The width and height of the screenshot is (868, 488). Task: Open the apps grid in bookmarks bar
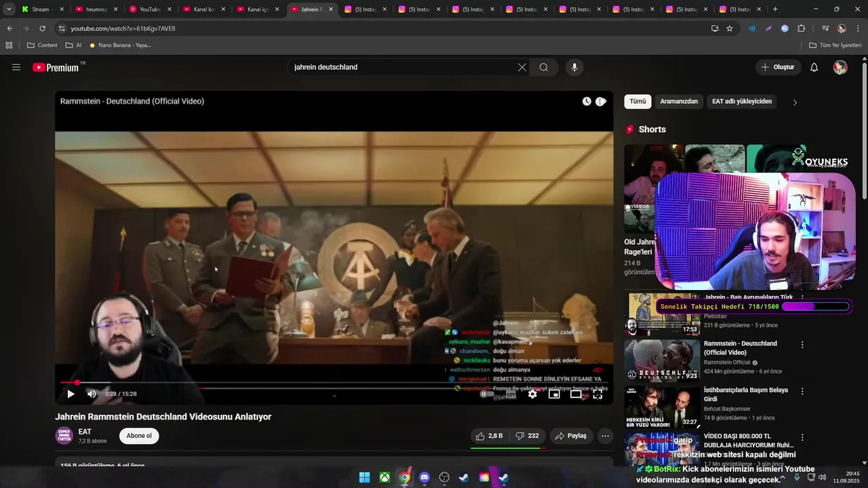(x=9, y=45)
